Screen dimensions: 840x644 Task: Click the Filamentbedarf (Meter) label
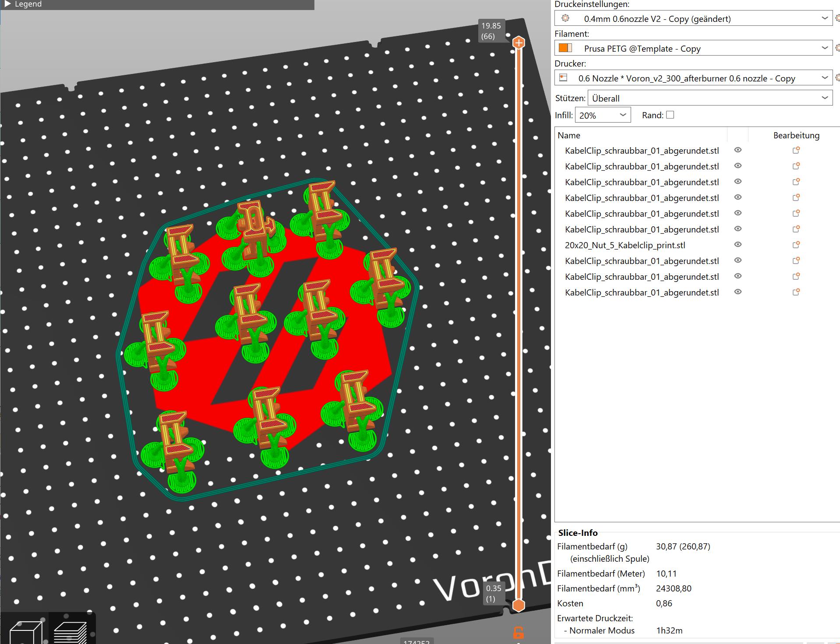(601, 574)
